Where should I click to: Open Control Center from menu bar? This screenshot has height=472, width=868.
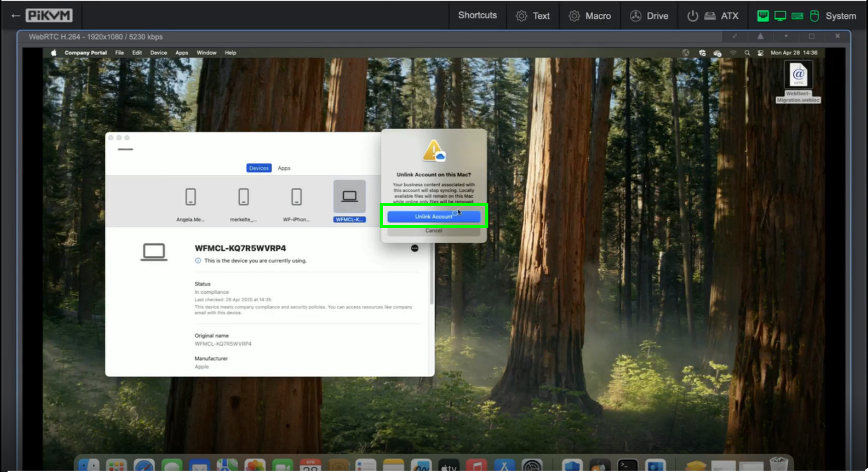point(761,53)
